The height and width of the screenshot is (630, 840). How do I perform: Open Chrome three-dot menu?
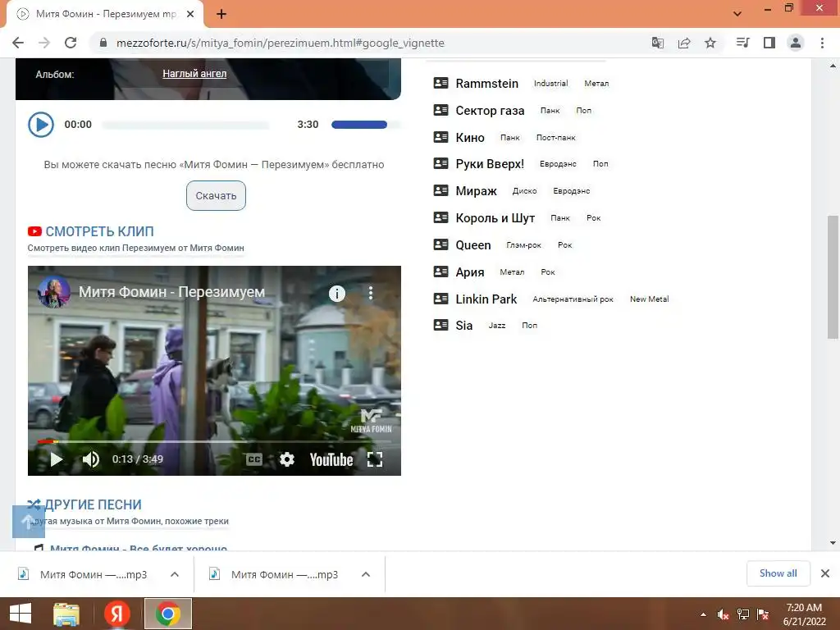pos(822,43)
